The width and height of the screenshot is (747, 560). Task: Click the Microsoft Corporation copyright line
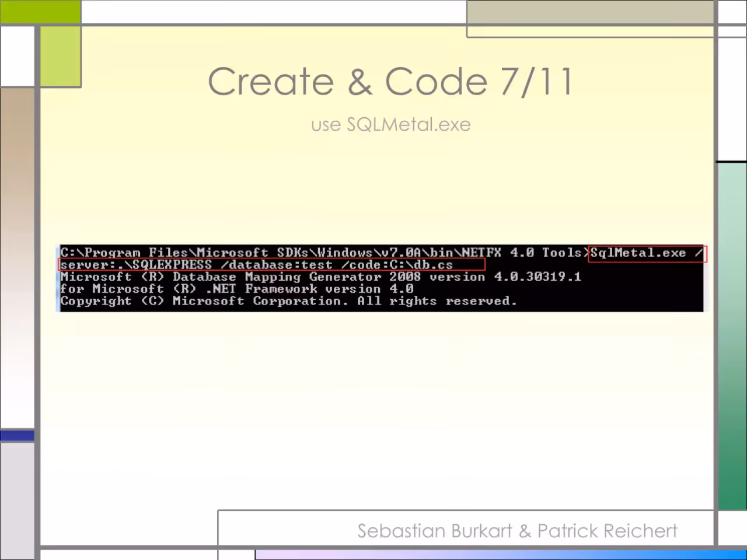(288, 301)
